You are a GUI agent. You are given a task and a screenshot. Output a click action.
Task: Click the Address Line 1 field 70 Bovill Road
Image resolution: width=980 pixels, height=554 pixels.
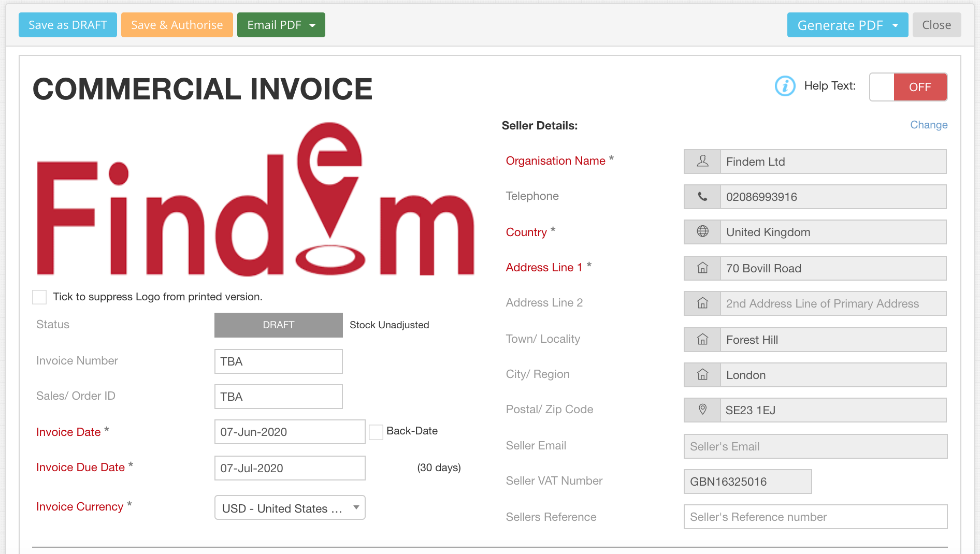click(x=833, y=268)
